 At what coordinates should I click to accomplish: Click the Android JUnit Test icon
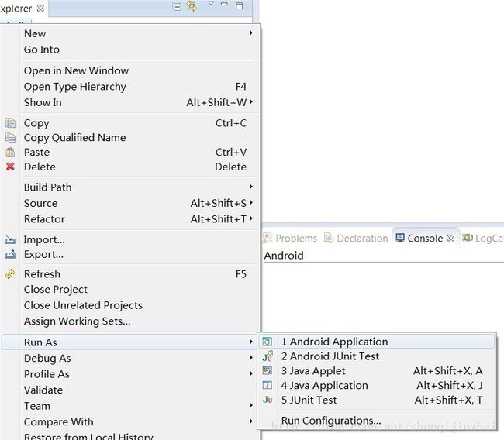tap(268, 356)
